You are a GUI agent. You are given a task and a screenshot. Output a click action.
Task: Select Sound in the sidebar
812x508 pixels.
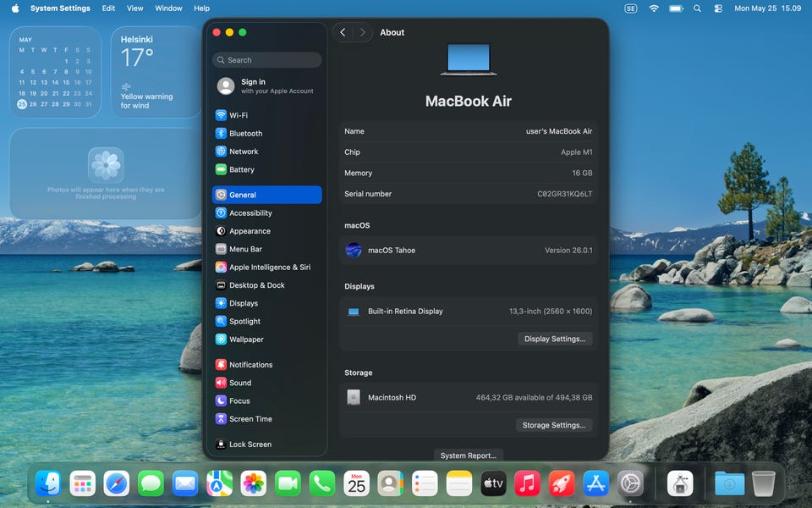(x=266, y=383)
